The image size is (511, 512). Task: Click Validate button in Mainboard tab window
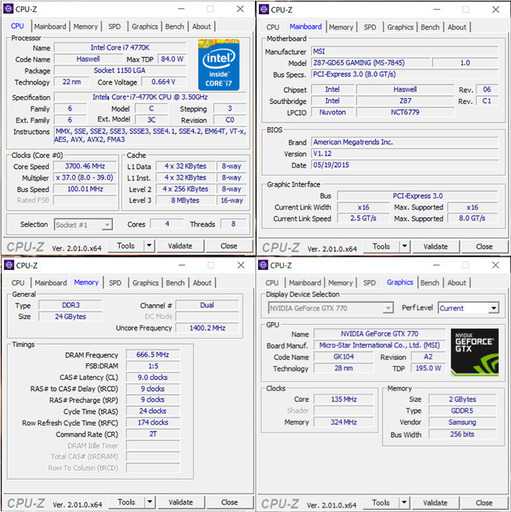(436, 247)
